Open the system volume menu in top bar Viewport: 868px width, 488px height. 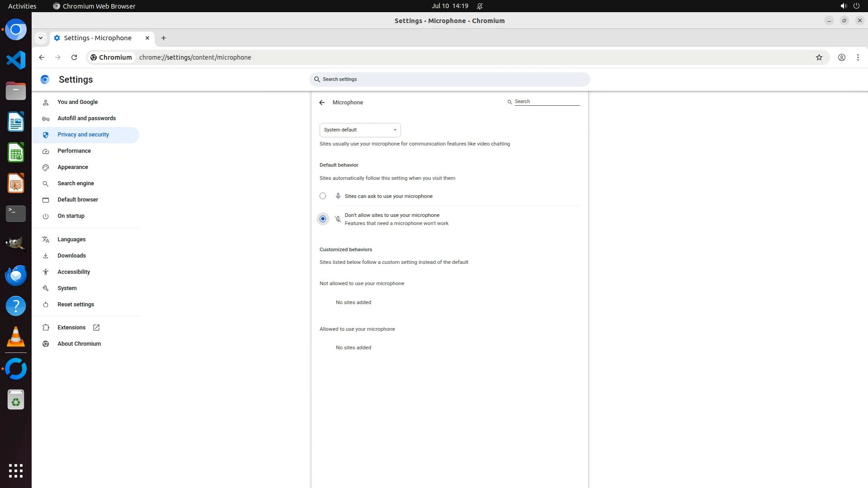(x=843, y=6)
